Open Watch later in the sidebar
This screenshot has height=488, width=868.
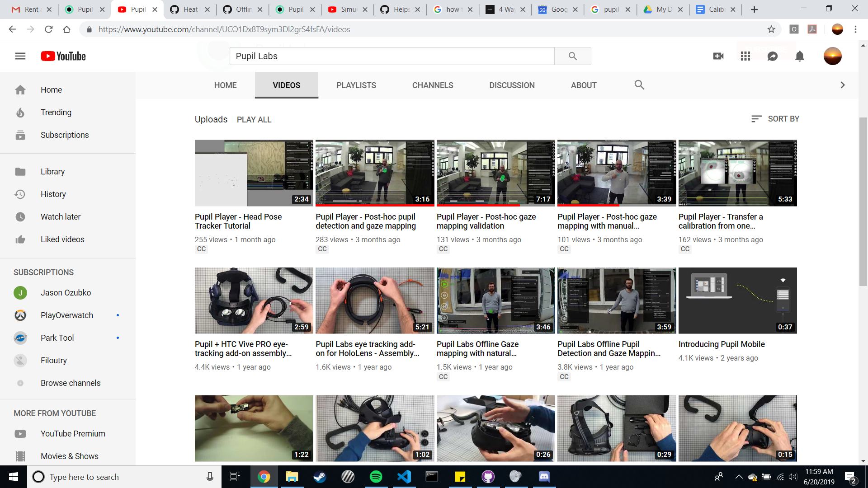coord(68,217)
